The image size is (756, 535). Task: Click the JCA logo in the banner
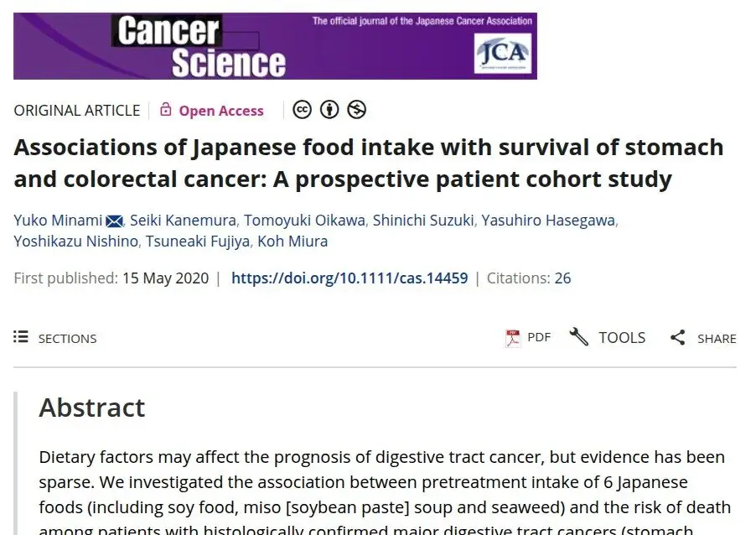tap(502, 53)
